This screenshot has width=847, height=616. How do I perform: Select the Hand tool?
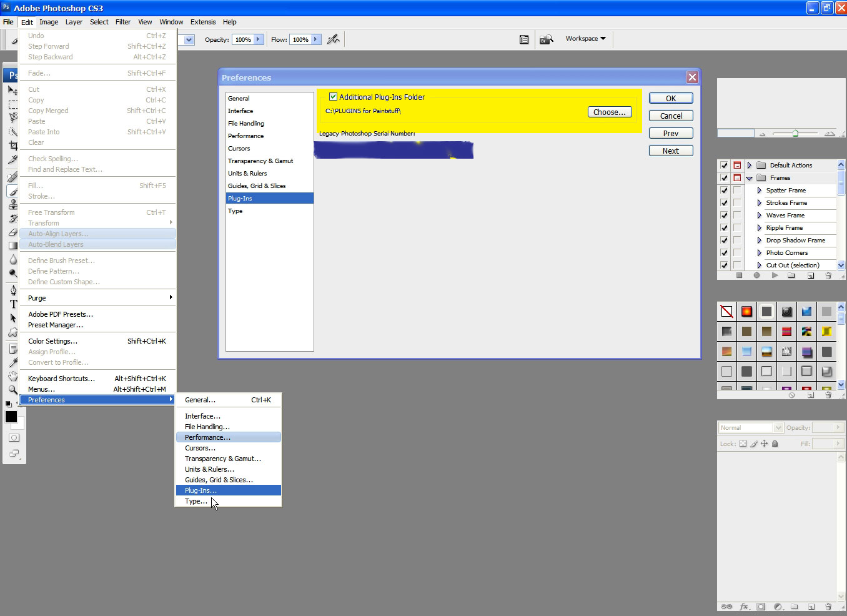(12, 376)
